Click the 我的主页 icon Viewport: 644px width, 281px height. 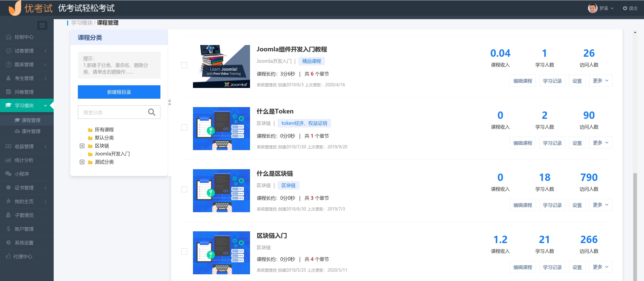[9, 201]
